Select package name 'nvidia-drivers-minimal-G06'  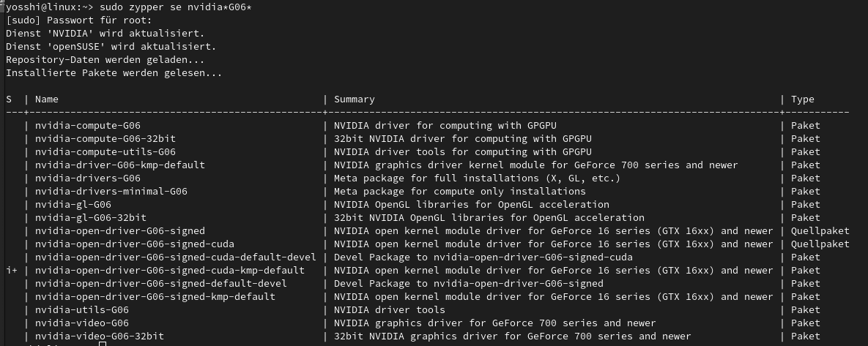111,192
